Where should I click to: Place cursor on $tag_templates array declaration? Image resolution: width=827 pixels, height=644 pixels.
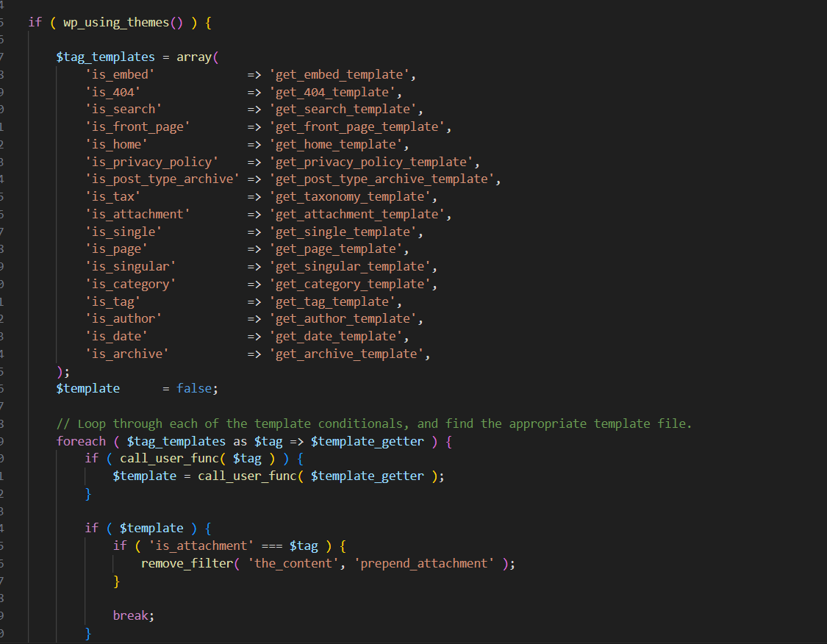[105, 57]
